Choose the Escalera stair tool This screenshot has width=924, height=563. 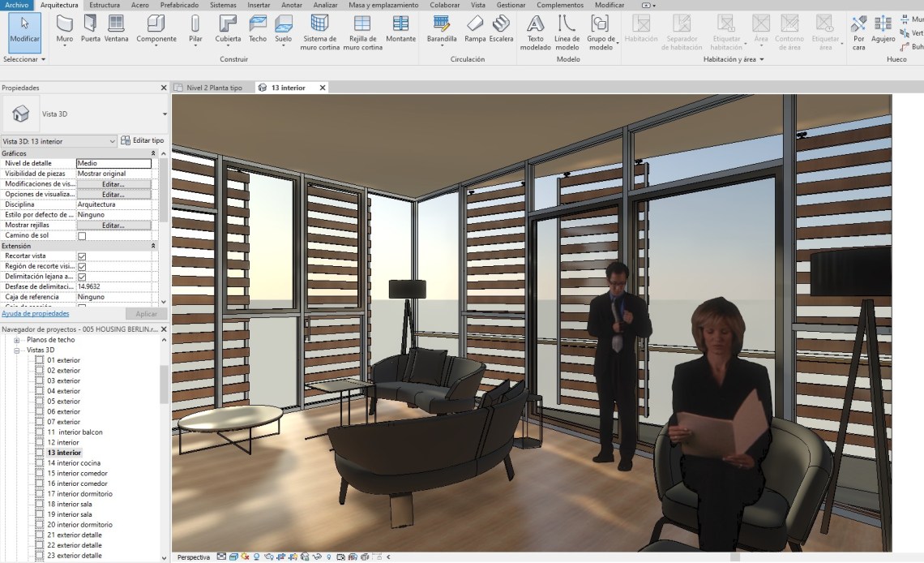coord(501,28)
